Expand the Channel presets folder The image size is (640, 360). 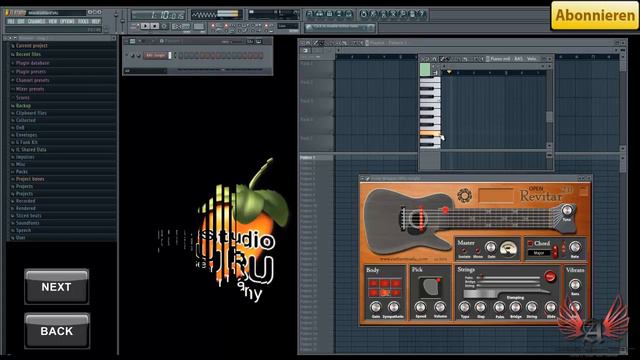(x=32, y=80)
